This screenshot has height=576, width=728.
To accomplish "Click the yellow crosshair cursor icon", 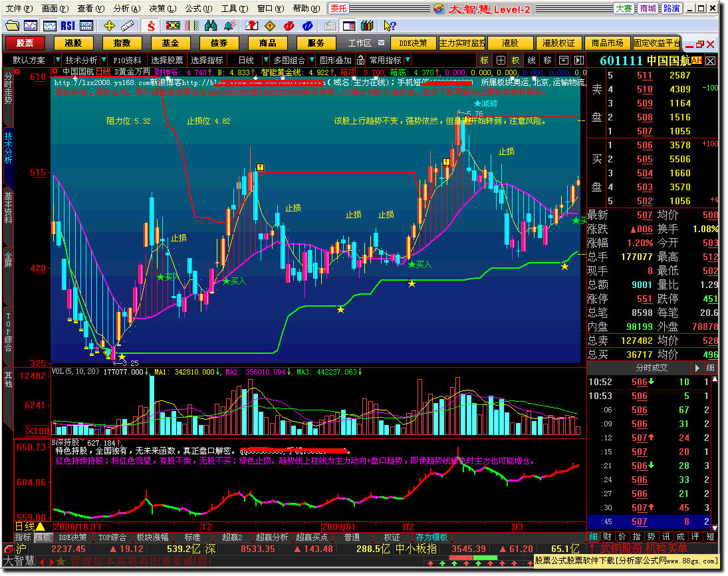I will click(x=109, y=25).
